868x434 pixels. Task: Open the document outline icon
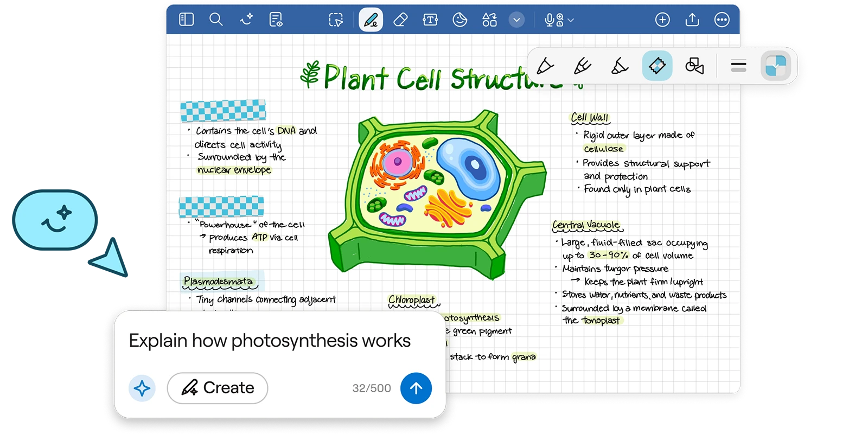click(x=276, y=20)
